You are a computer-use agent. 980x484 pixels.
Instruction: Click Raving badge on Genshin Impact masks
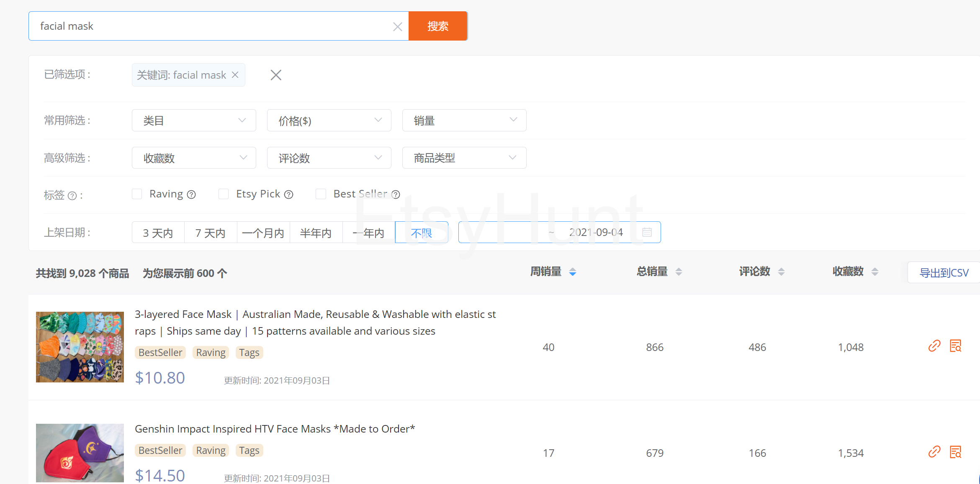click(x=211, y=451)
